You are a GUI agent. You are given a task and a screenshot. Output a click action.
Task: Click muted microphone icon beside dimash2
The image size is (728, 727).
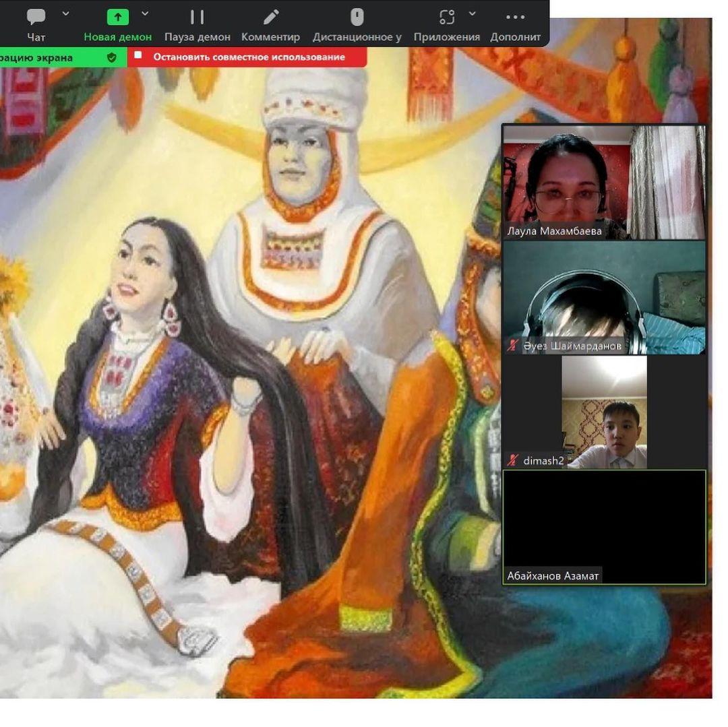[x=512, y=460]
